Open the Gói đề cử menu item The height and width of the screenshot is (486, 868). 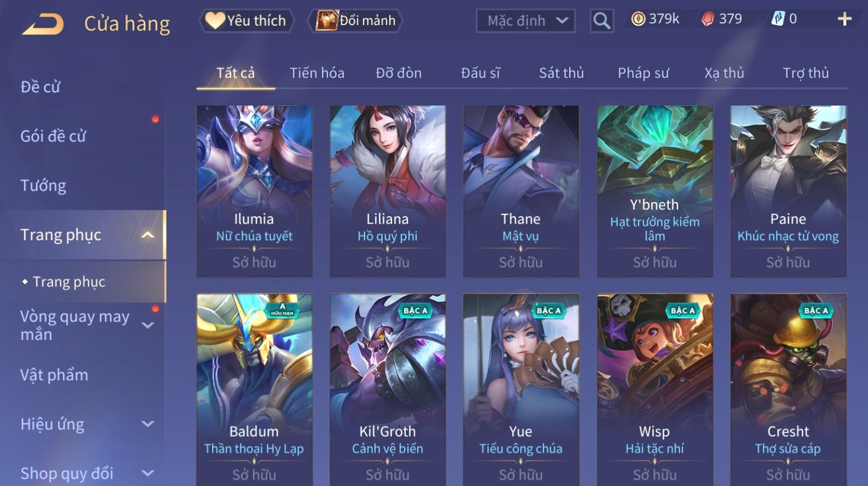pos(53,136)
